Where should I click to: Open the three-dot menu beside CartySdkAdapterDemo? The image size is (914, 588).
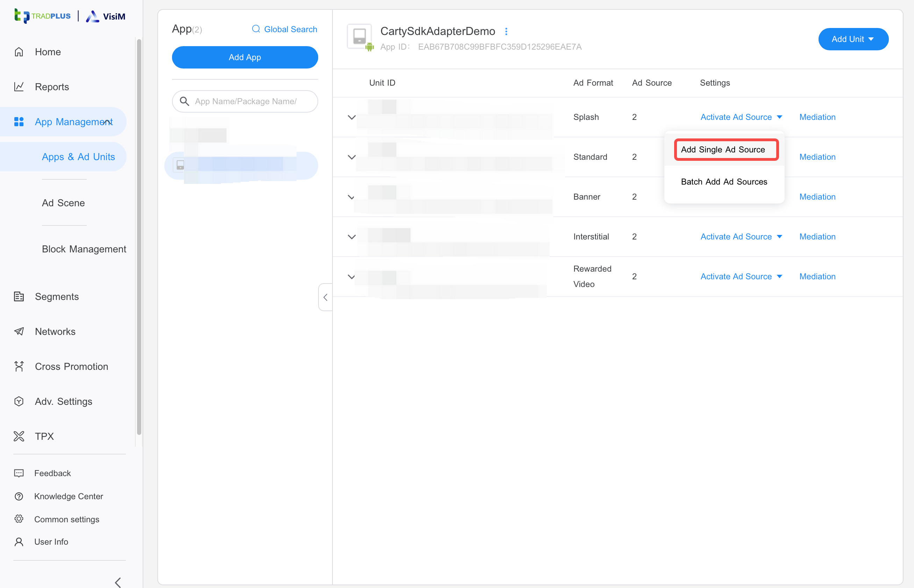click(x=506, y=31)
